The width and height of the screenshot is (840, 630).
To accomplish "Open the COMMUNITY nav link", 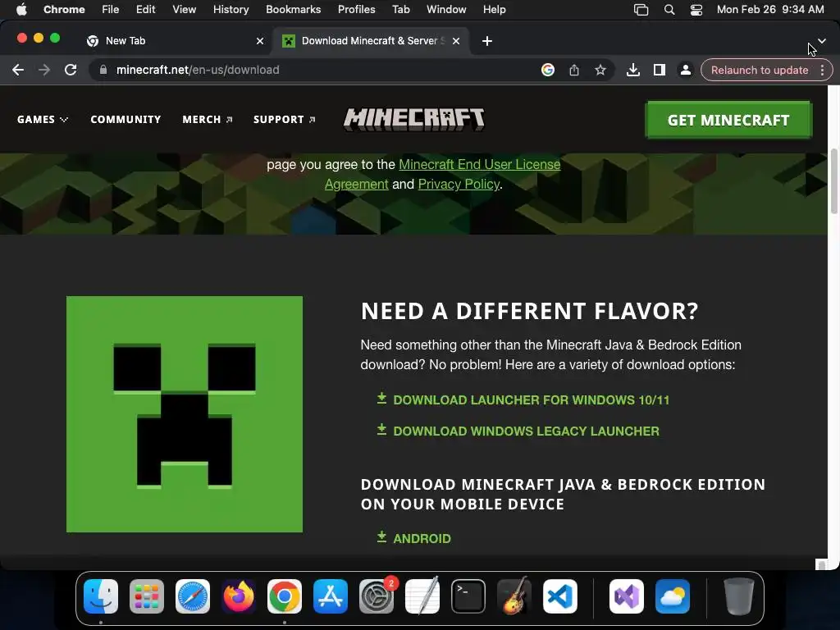I will [126, 120].
